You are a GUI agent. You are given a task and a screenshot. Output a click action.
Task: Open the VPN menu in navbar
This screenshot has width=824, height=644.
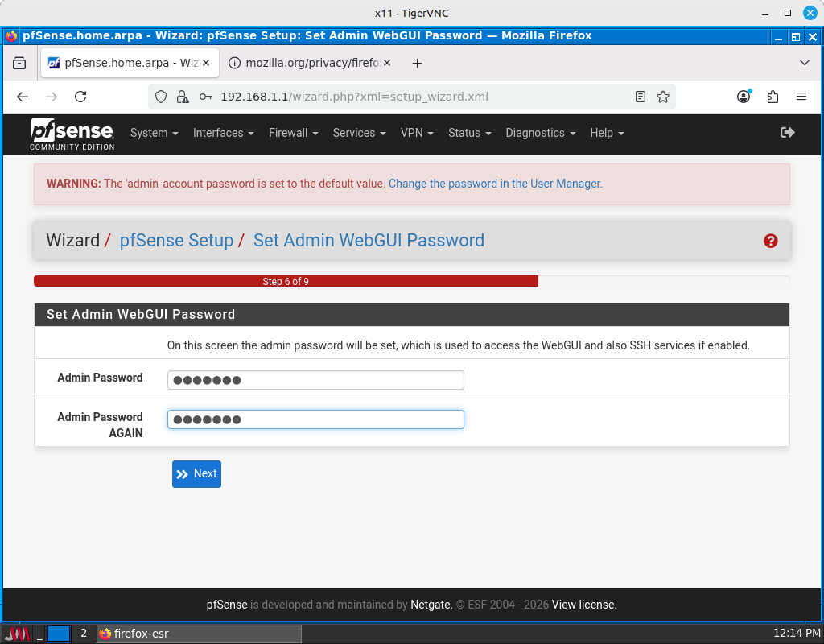point(417,133)
